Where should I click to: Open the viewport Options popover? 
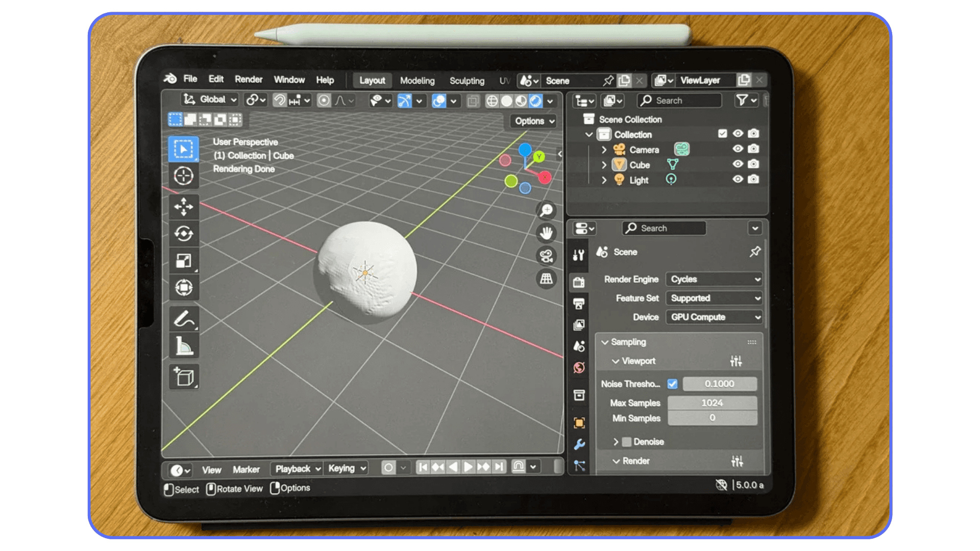click(532, 121)
